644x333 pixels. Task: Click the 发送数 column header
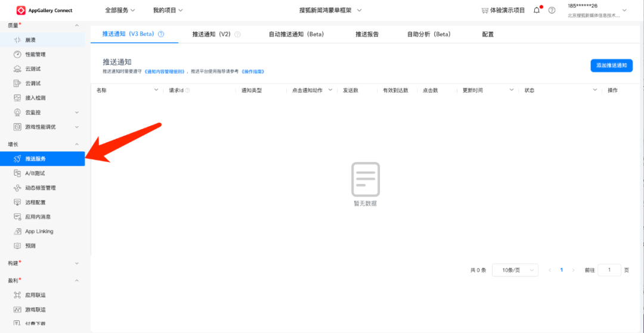351,90
